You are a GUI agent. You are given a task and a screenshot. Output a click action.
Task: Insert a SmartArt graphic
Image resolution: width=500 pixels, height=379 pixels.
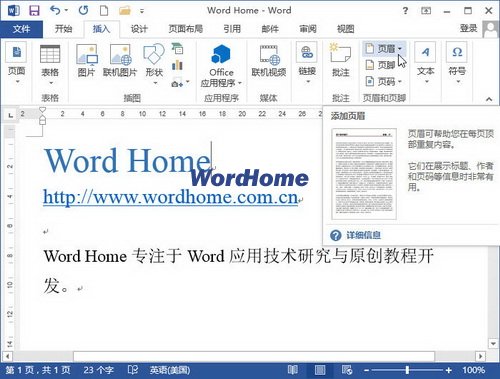click(178, 49)
